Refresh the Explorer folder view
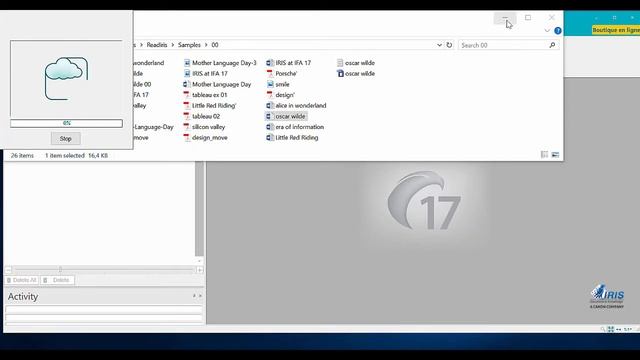The height and width of the screenshot is (360, 640). [x=449, y=45]
